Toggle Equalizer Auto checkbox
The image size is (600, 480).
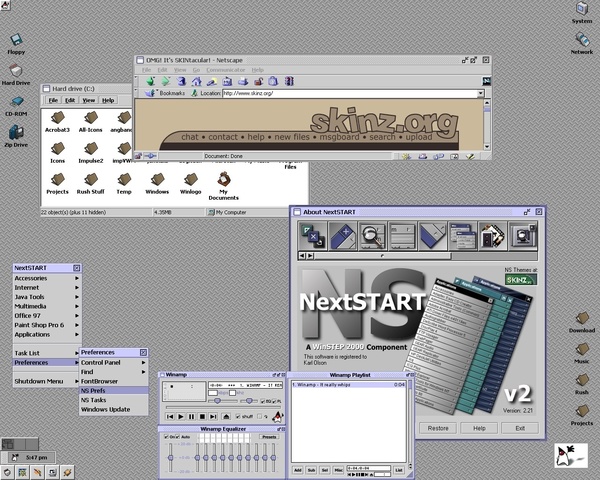(178, 437)
